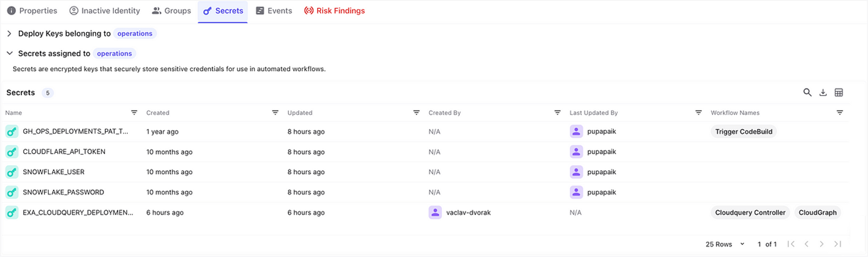Click the operations tag next to Secrets assigned to
Viewport: 868px width, 257px height.
coord(114,54)
